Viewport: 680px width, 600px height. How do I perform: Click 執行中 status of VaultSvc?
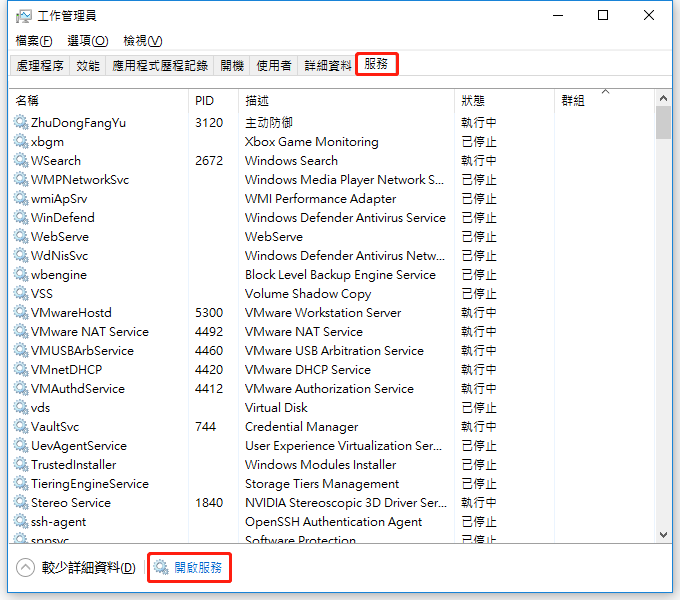click(x=479, y=427)
